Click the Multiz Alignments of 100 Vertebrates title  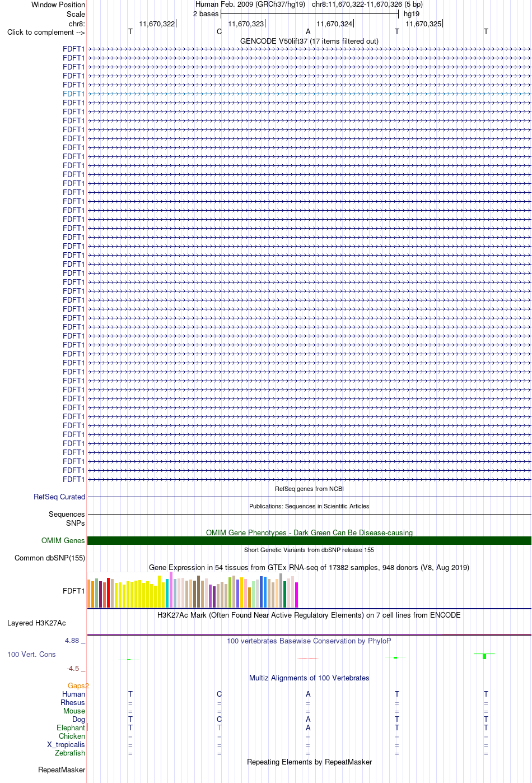click(309, 678)
